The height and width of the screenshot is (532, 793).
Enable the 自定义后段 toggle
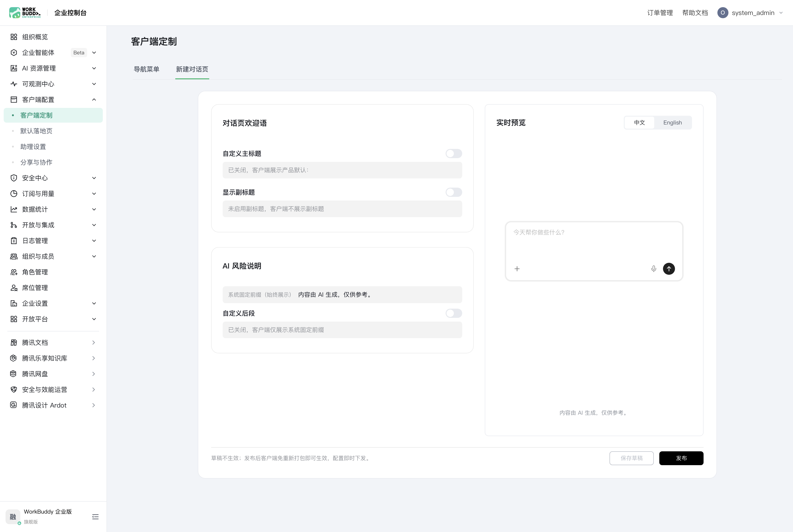pyautogui.click(x=454, y=313)
